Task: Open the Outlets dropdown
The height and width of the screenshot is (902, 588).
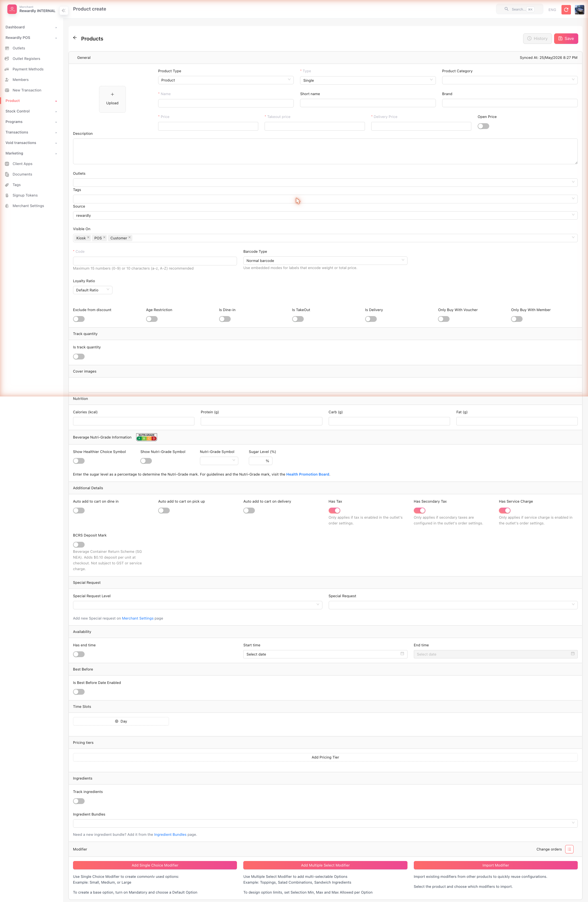Action: coord(325,182)
